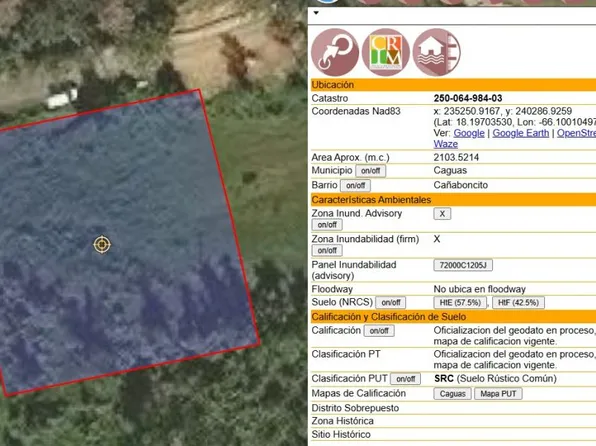596x446 pixels.
Task: Click the HtE (57.5%) soil button
Action: [460, 303]
